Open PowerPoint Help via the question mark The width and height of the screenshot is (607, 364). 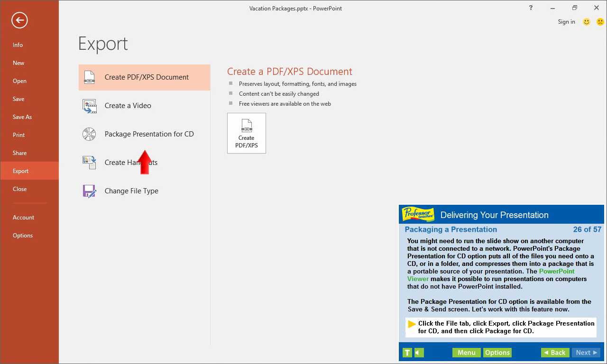point(531,8)
